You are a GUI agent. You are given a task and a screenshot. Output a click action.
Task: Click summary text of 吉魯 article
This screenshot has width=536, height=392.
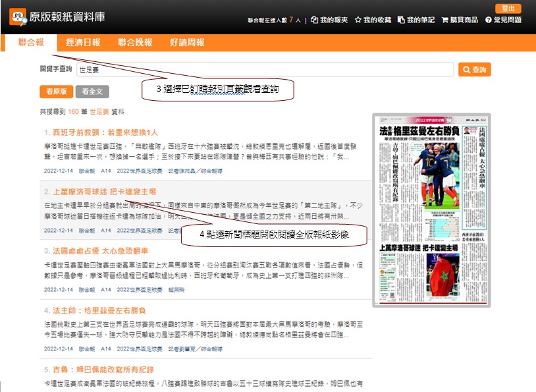coord(203,383)
